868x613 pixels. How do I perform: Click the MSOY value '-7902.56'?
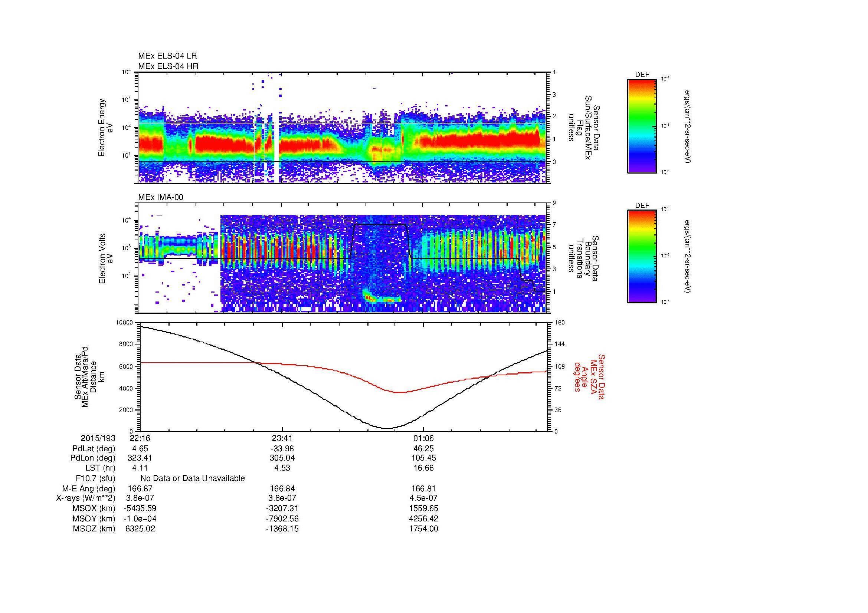(282, 518)
